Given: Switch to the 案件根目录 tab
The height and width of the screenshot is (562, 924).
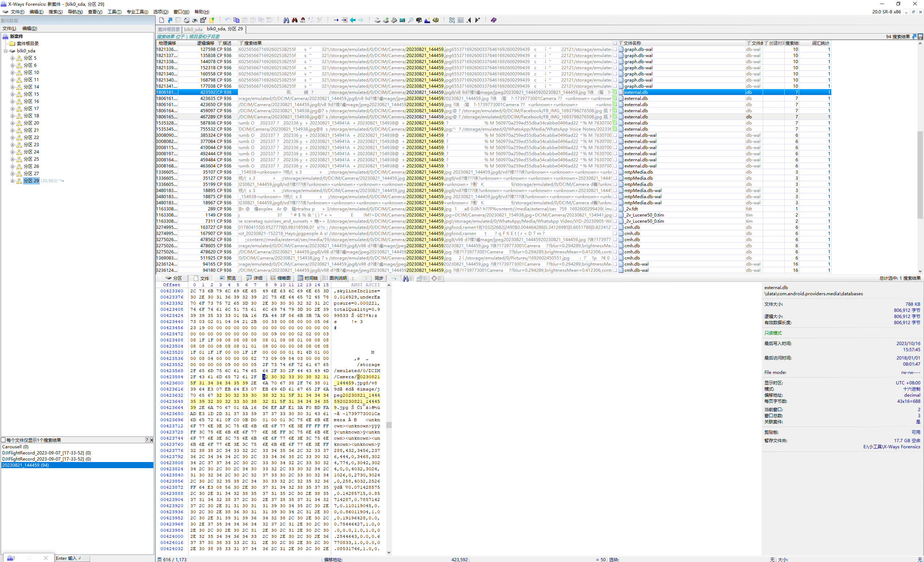Looking at the screenshot, I should pos(169,29).
